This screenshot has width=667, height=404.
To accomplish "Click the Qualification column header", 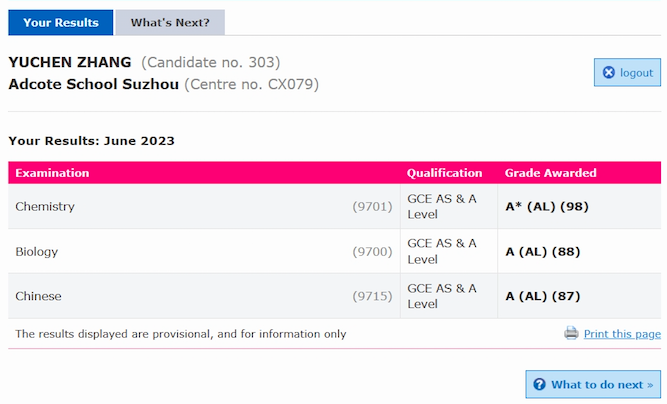I will click(445, 173).
